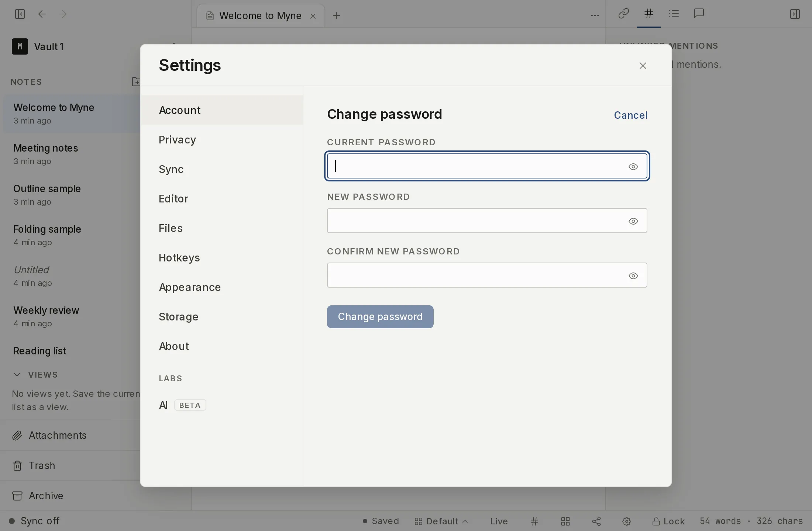812x531 pixels.
Task: Collapse the right sidebar panel icon
Action: 795,14
